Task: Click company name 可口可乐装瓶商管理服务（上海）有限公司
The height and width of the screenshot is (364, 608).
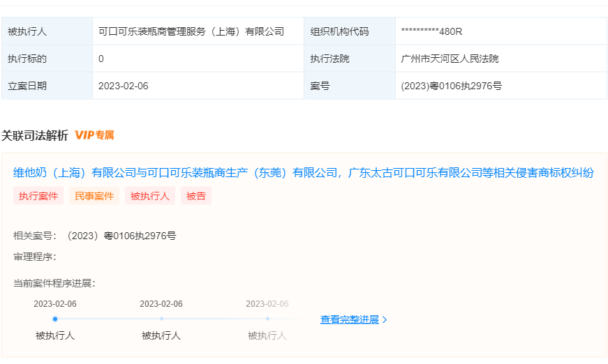Action: (191, 32)
